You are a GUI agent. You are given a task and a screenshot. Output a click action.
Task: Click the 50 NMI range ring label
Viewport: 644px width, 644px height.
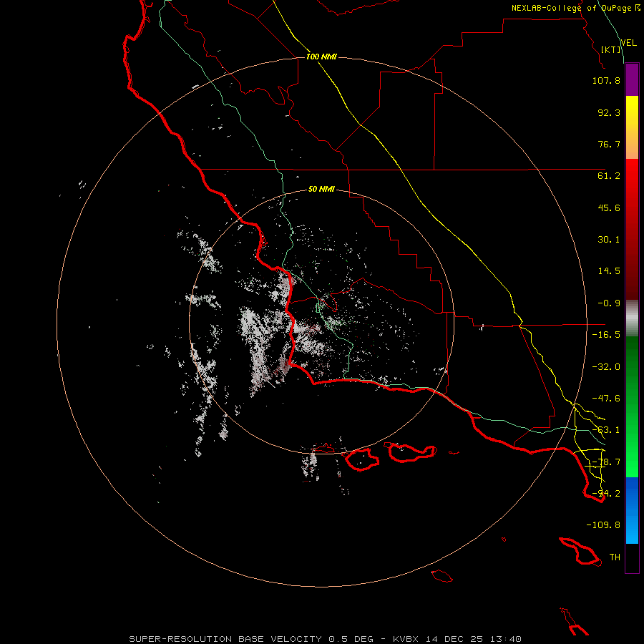[x=321, y=190]
